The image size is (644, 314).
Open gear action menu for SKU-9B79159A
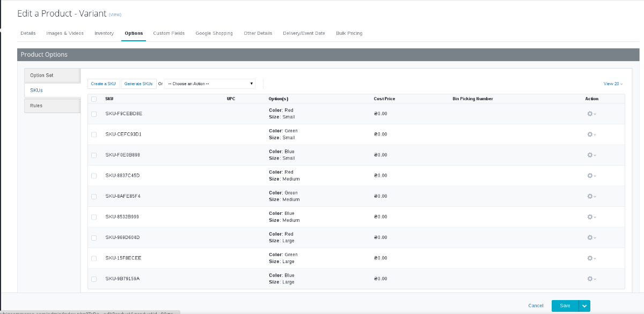pyautogui.click(x=591, y=279)
